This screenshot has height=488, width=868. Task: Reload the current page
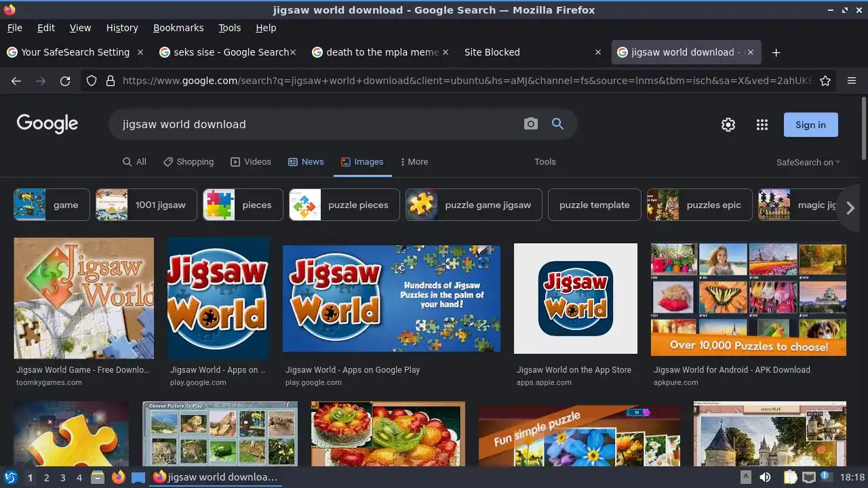tap(65, 81)
